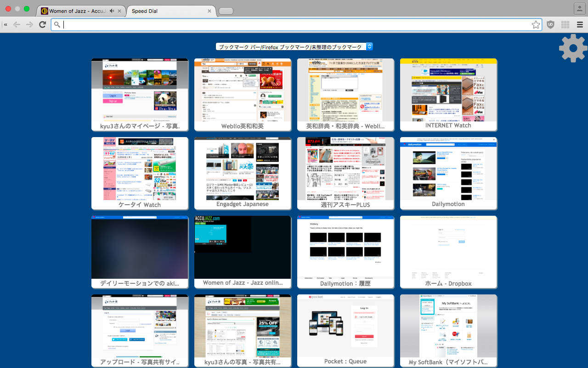The width and height of the screenshot is (588, 368).
Task: Open the 週刊アスキーPLUS dial
Action: [x=346, y=173]
